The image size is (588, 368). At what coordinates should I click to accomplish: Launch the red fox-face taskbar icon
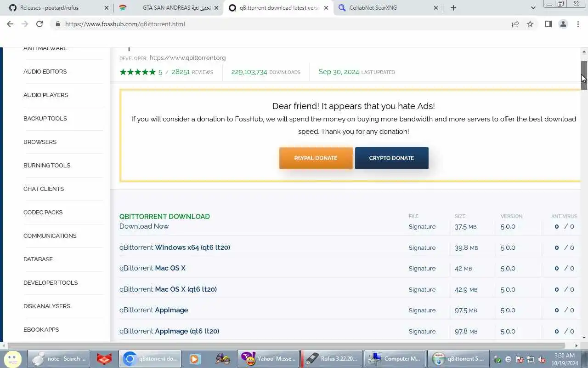(x=104, y=359)
